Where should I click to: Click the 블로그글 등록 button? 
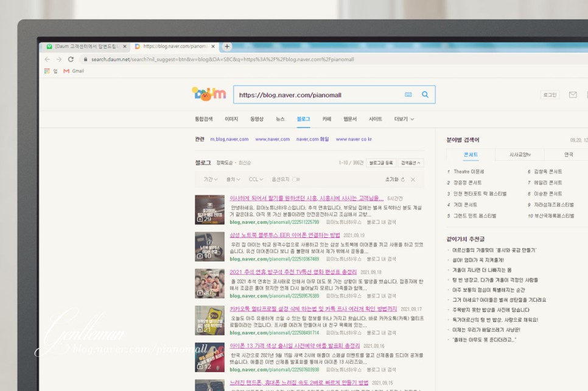tap(381, 163)
